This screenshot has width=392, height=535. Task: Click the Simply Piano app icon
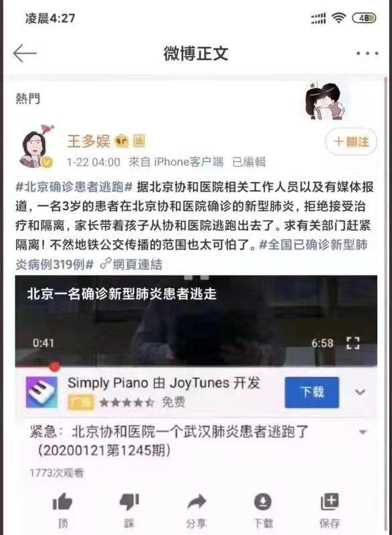pyautogui.click(x=42, y=393)
